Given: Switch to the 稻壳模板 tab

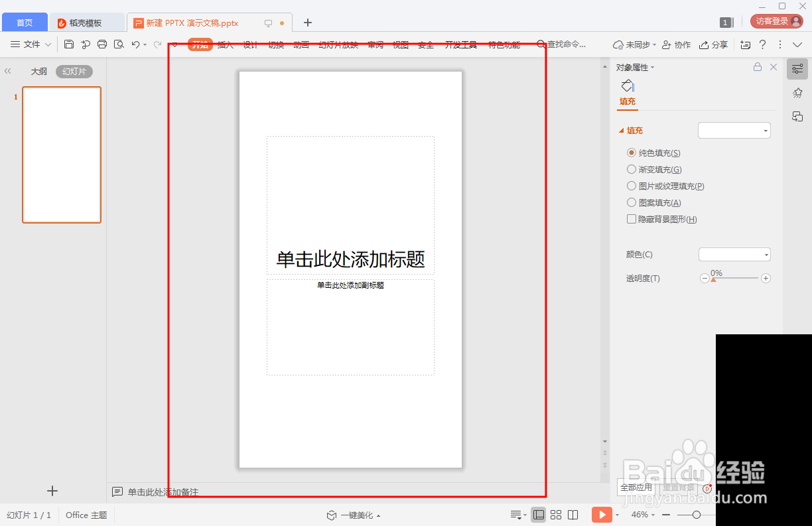Looking at the screenshot, I should (x=87, y=23).
